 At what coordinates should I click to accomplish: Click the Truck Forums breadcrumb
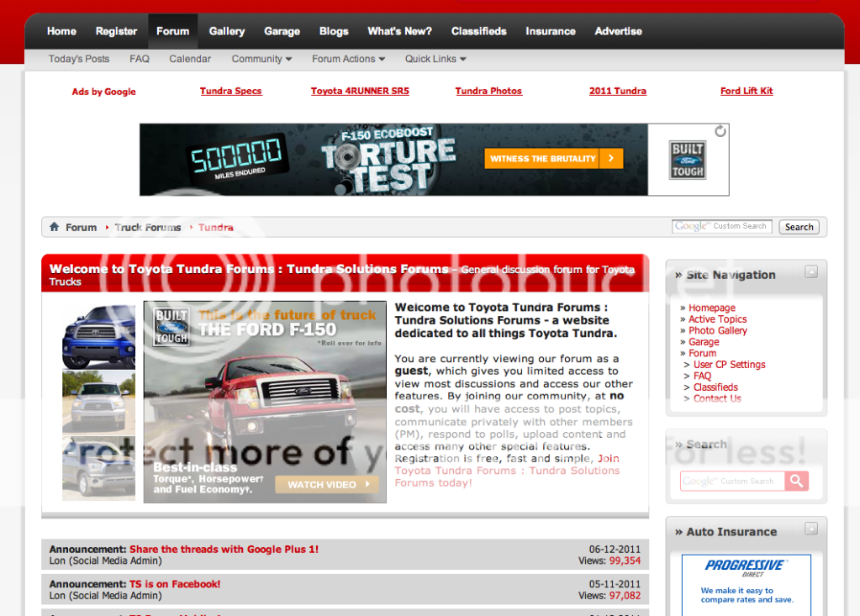pyautogui.click(x=148, y=228)
